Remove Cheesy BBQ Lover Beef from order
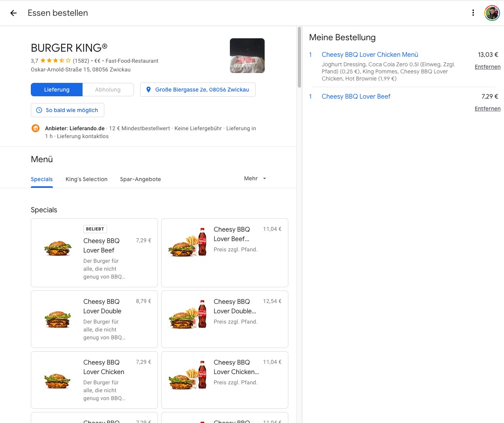Image resolution: width=504 pixels, height=423 pixels. tap(487, 109)
